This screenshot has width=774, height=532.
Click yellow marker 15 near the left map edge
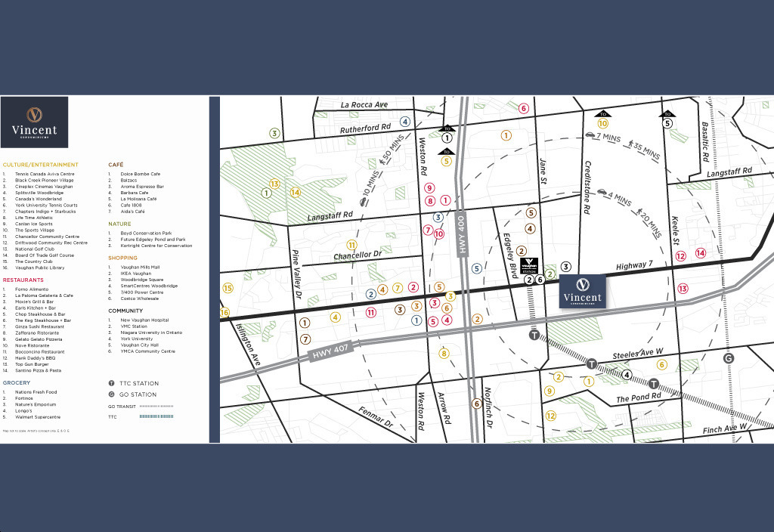pyautogui.click(x=228, y=288)
